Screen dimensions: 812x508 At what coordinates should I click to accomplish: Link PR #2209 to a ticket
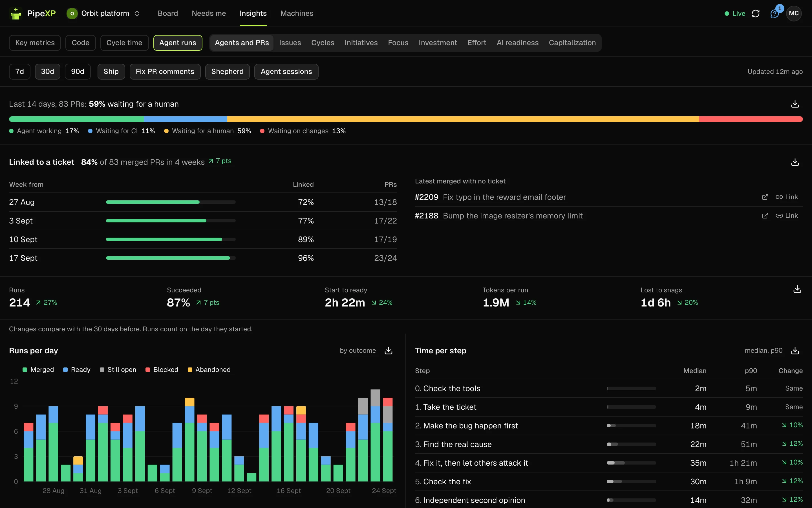(x=787, y=197)
